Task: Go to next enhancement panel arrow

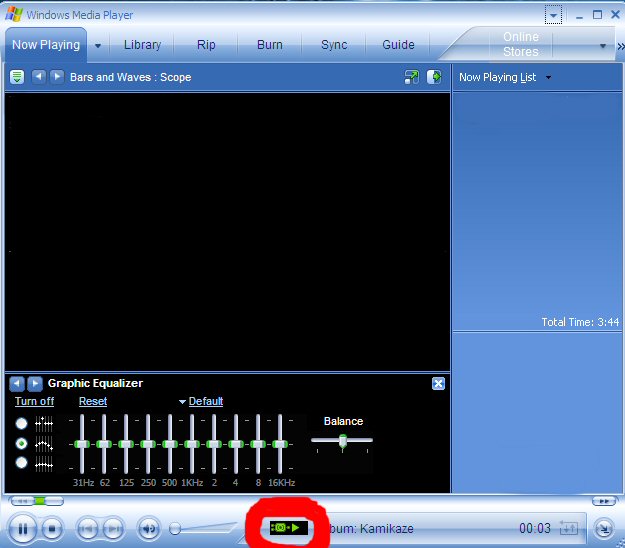Action: pos(35,383)
